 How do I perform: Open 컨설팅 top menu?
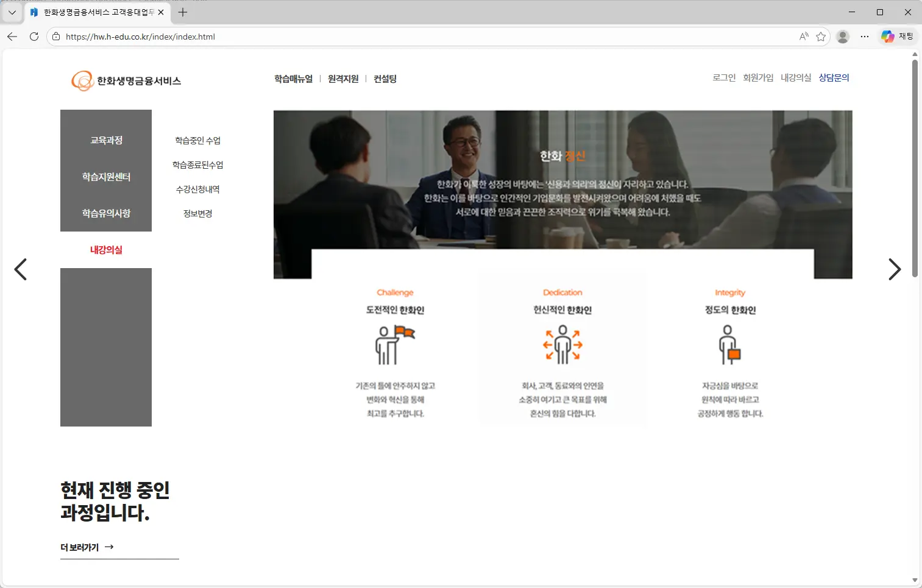click(385, 79)
